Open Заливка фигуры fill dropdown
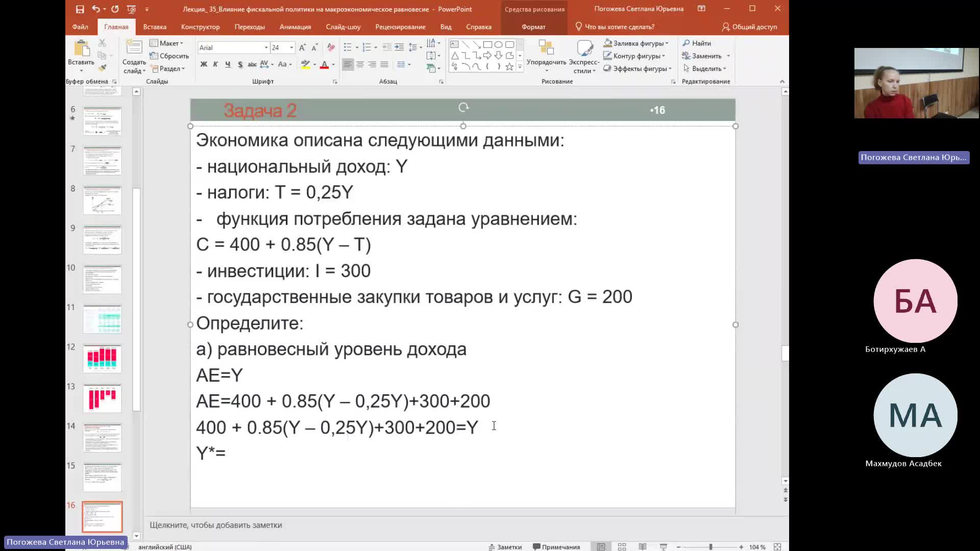Viewport: 980px width, 551px height. (636, 43)
